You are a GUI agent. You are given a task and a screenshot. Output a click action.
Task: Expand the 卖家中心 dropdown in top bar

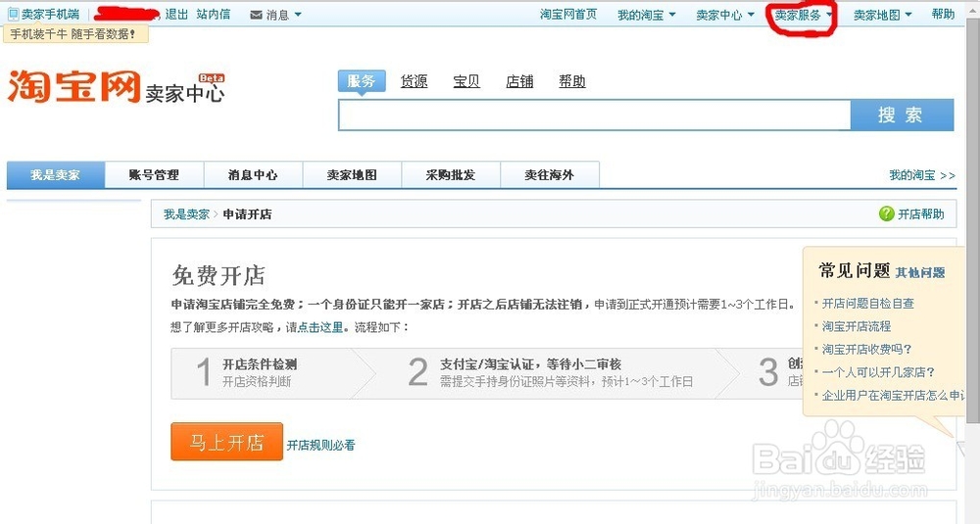click(x=751, y=15)
